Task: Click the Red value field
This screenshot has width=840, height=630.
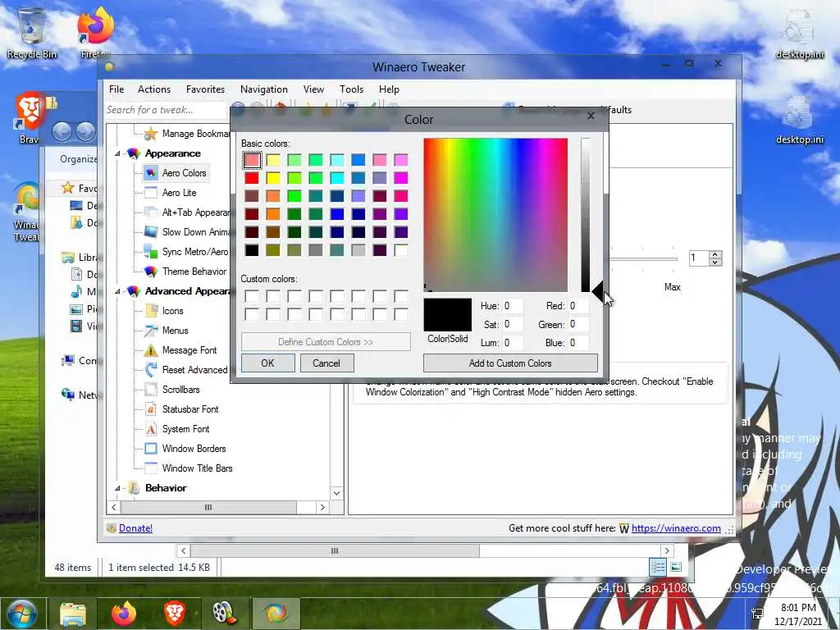Action: tap(578, 306)
